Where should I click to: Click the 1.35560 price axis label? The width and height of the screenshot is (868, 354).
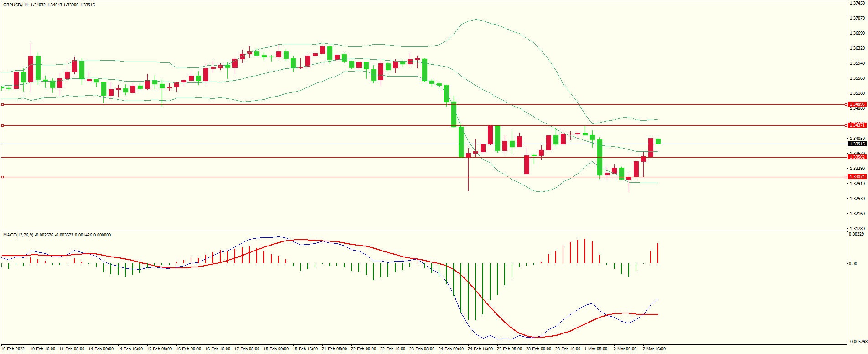858,78
